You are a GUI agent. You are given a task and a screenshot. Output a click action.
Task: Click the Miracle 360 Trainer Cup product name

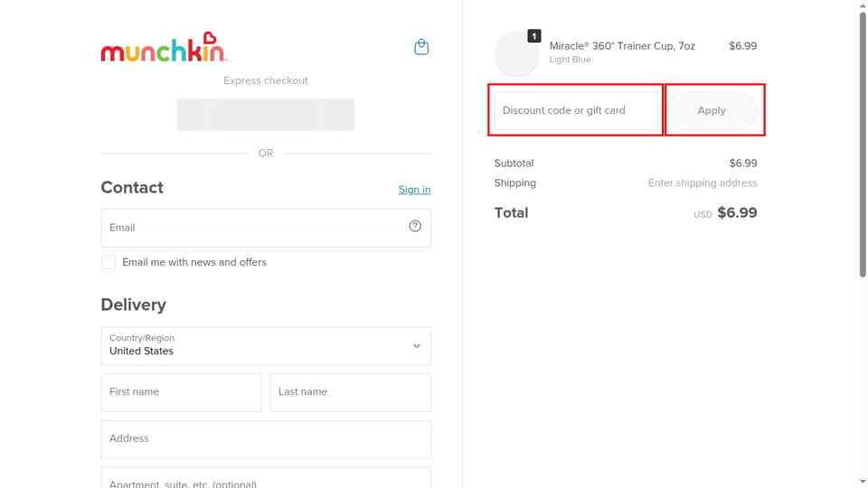point(622,46)
